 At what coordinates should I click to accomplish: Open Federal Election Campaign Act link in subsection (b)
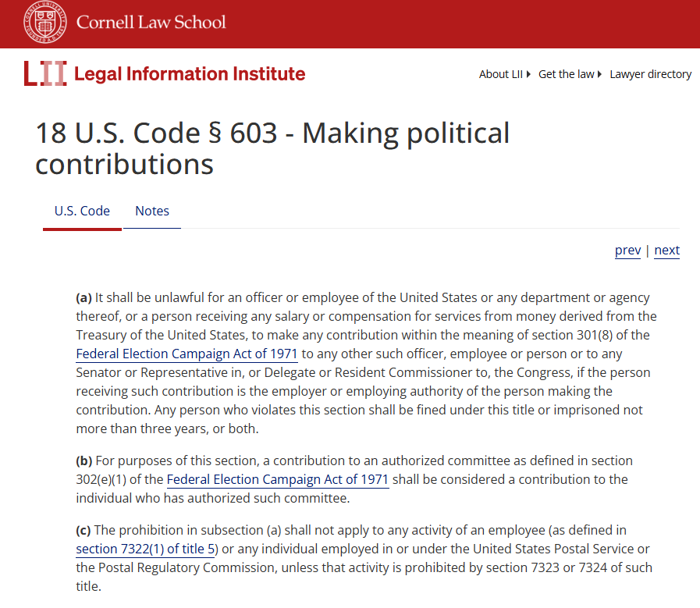click(x=278, y=479)
